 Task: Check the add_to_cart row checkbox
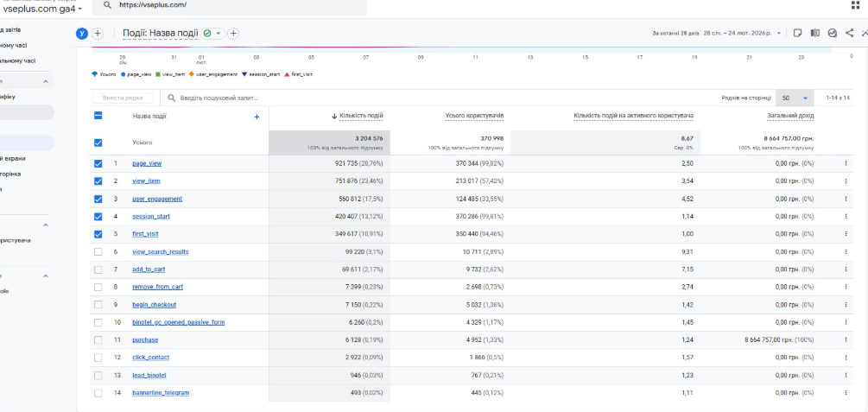(x=98, y=269)
